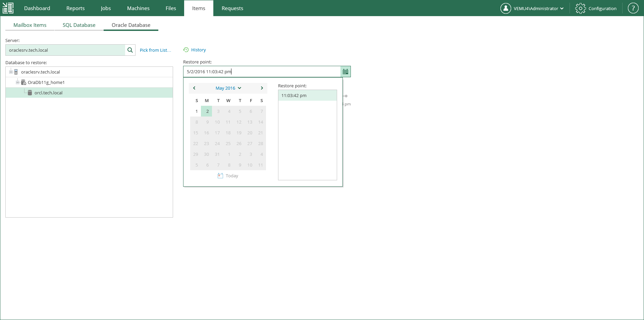Click day 15 in the May calendar
Screen dimensions: 644x320
[196, 133]
